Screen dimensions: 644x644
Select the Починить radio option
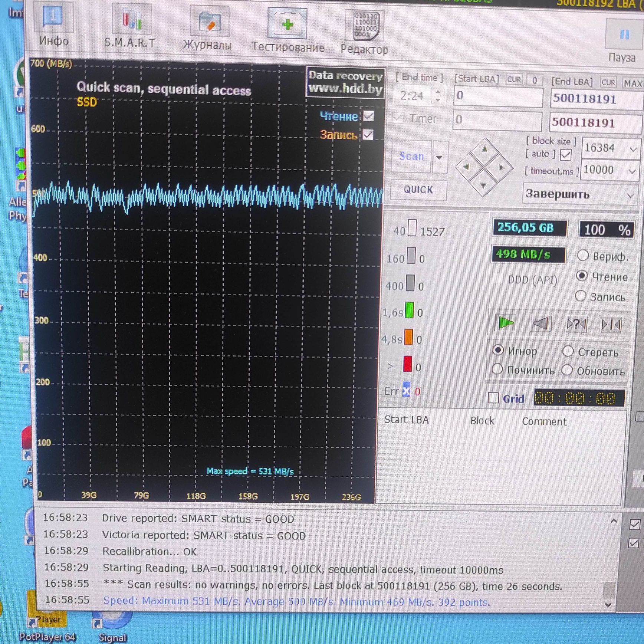point(497,369)
